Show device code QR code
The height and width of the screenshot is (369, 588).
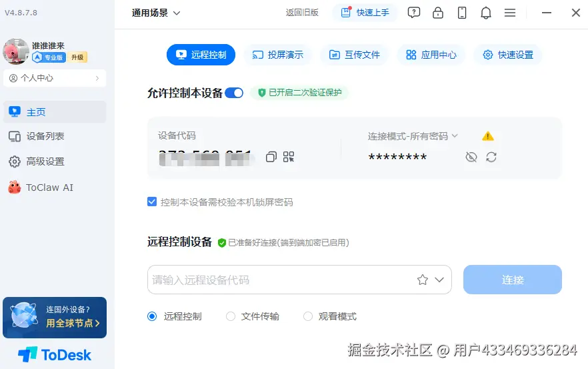(x=289, y=157)
